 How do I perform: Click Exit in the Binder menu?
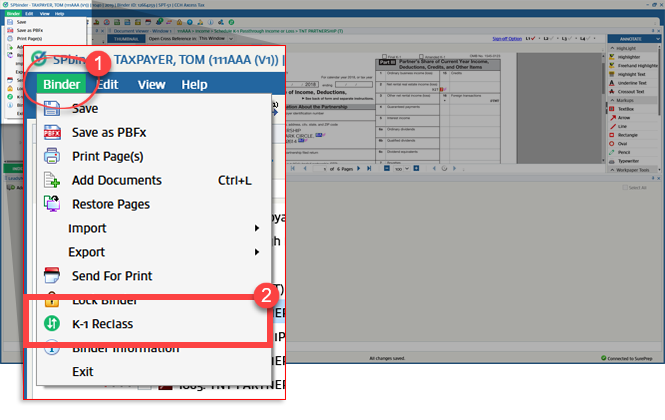click(x=154, y=372)
